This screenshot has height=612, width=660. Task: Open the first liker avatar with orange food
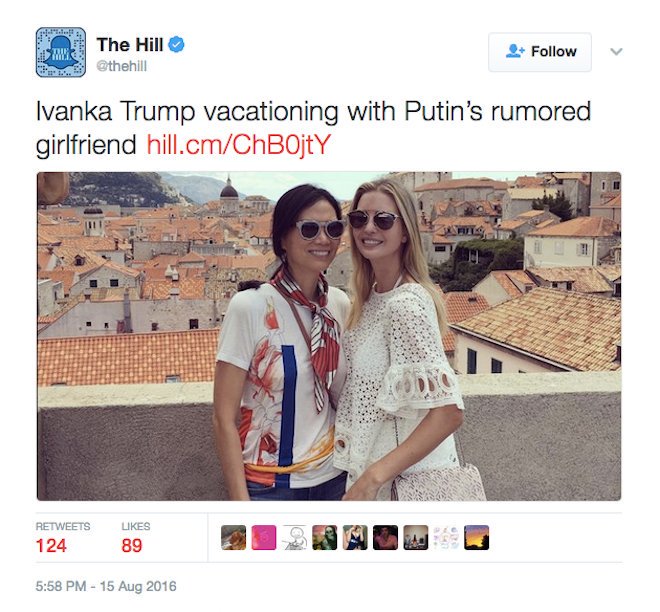point(234,537)
